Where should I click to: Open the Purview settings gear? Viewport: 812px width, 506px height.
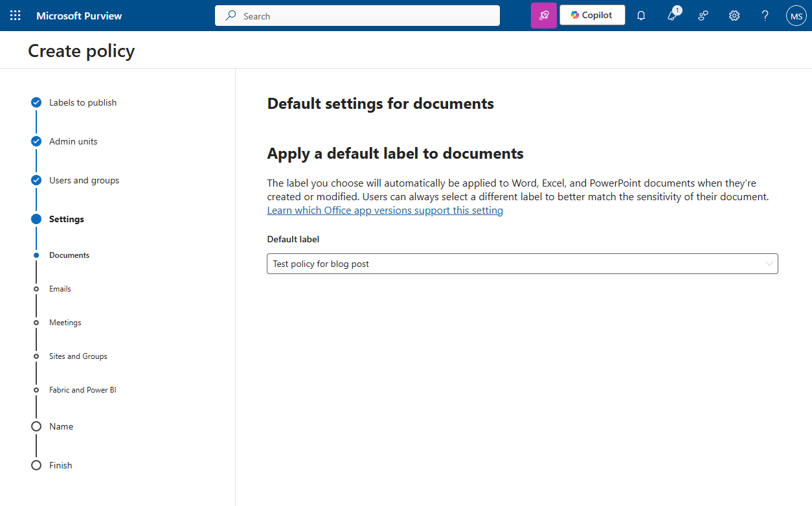734,15
